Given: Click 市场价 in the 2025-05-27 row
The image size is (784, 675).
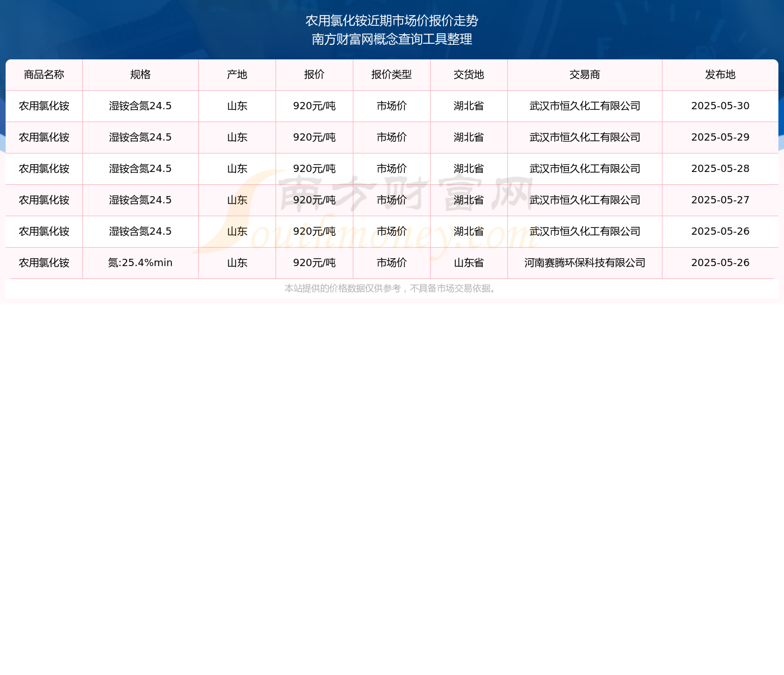Looking at the screenshot, I should (x=391, y=200).
